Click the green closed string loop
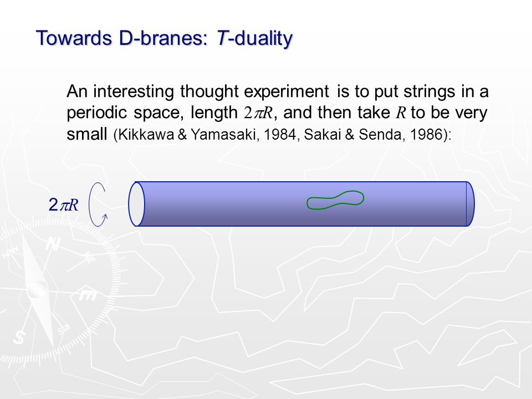The height and width of the screenshot is (399, 532). (335, 200)
